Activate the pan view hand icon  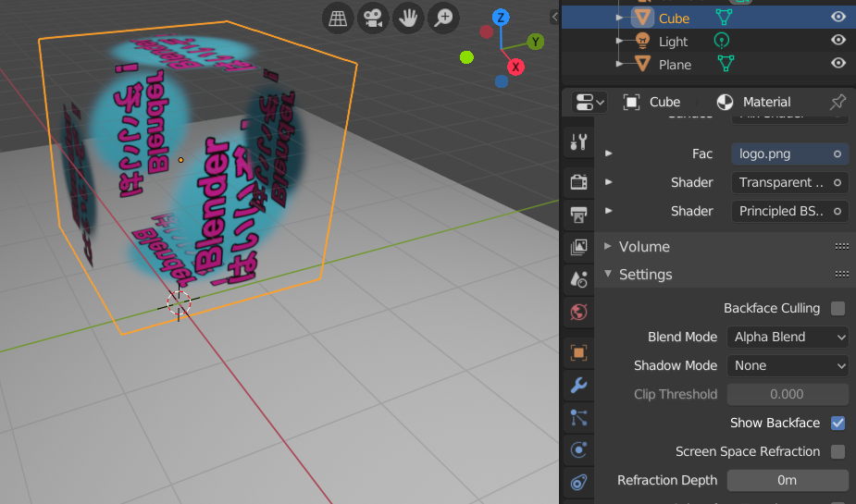(408, 18)
